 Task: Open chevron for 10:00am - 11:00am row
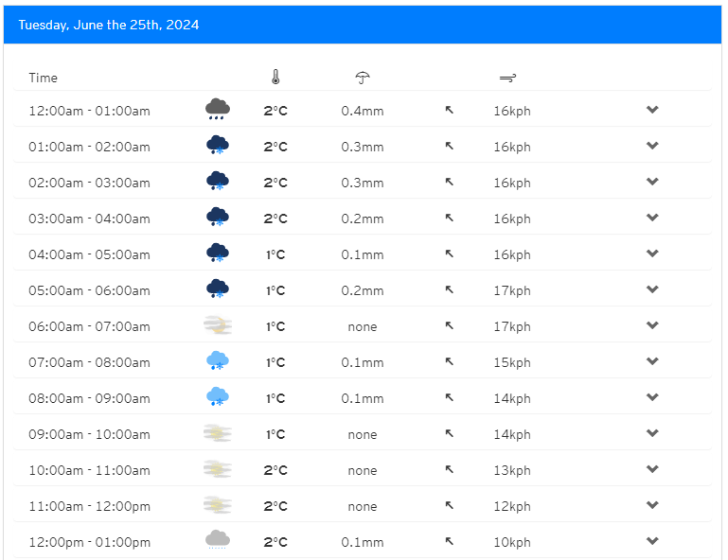tap(652, 469)
